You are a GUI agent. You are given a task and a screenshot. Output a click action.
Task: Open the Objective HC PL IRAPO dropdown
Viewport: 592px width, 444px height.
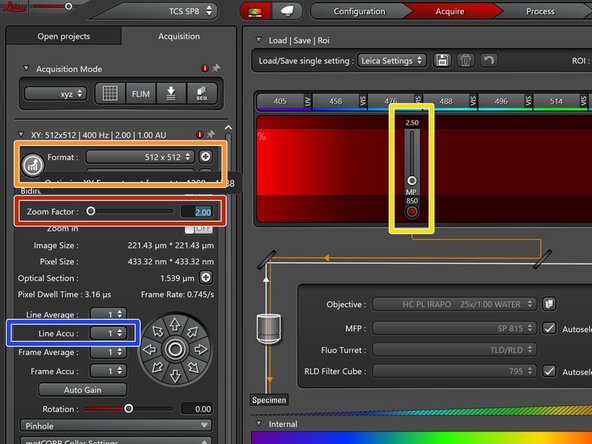point(454,304)
